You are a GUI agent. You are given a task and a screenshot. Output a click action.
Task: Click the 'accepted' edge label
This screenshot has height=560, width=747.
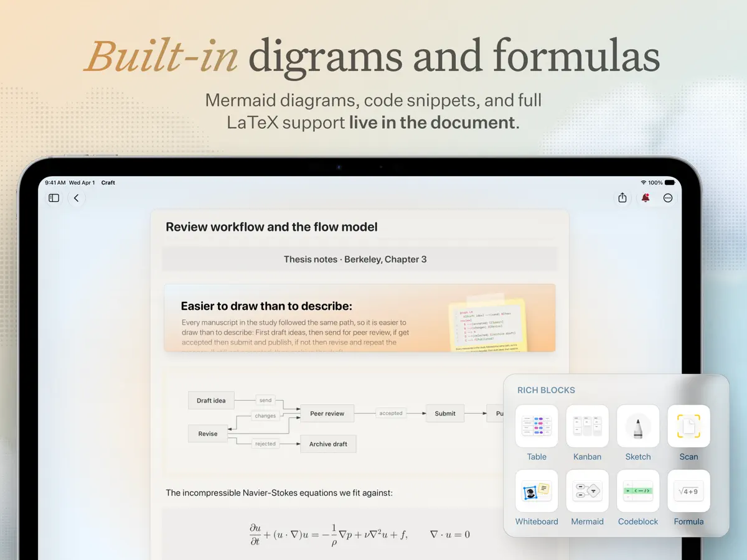tap(391, 413)
